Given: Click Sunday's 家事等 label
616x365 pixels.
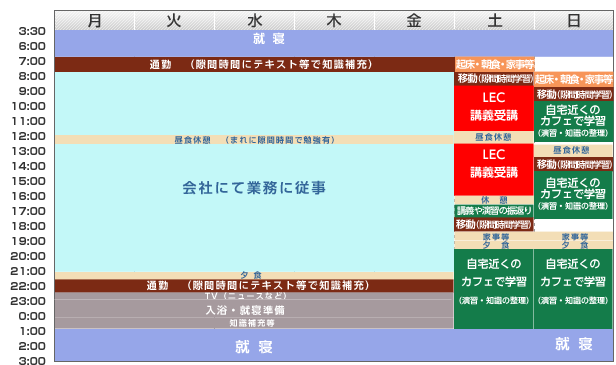Looking at the screenshot, I should pos(575,237).
